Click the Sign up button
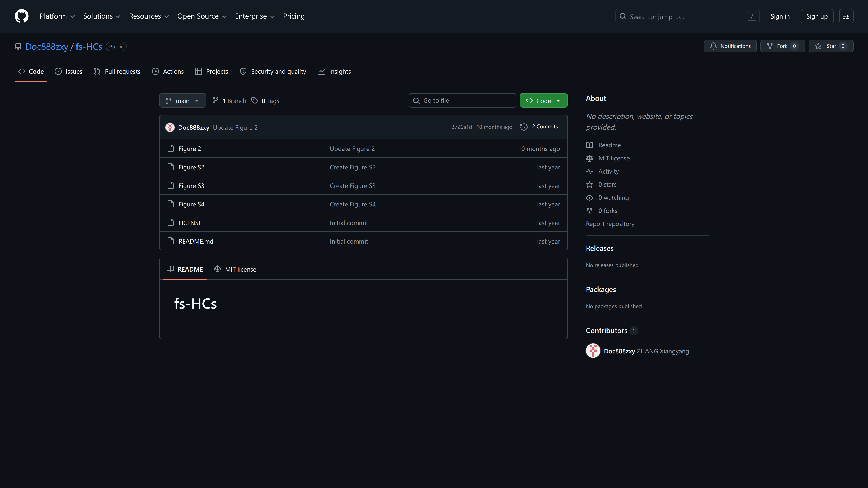868x488 pixels. (x=817, y=16)
